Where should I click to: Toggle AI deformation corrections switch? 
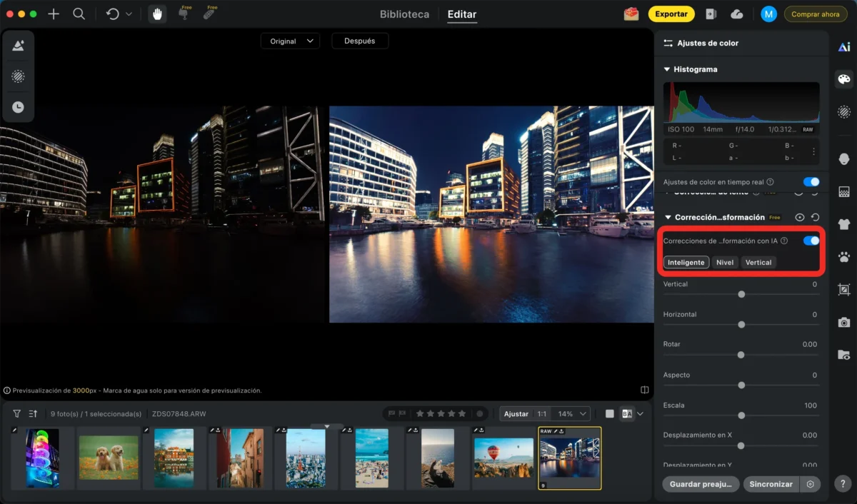811,241
